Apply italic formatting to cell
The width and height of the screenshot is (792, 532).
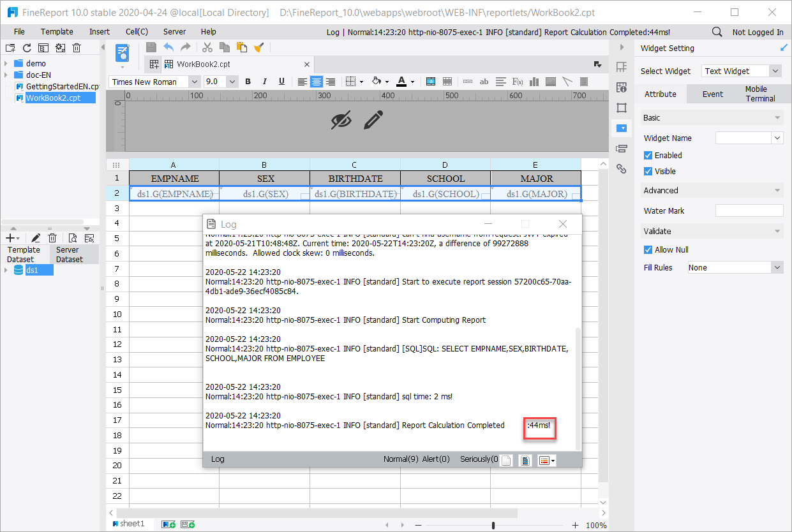pyautogui.click(x=265, y=82)
